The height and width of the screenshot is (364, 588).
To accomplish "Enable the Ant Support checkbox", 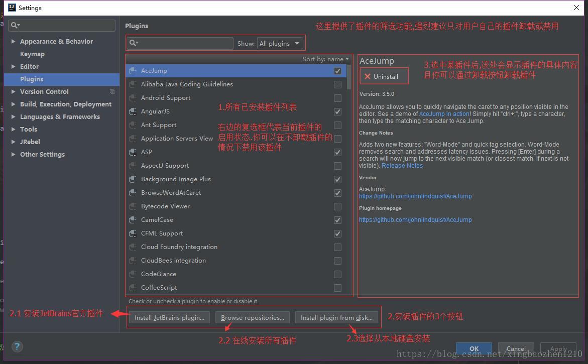I will click(x=337, y=125).
